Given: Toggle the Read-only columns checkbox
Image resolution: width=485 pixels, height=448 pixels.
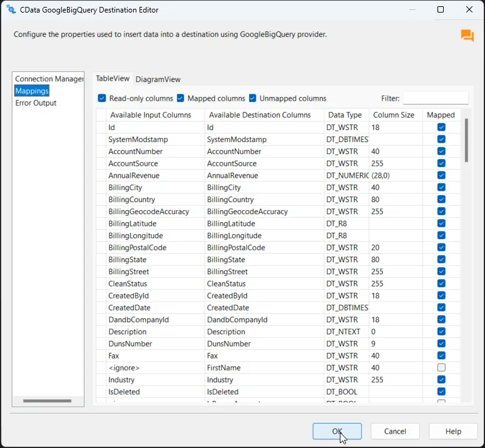Looking at the screenshot, I should click(102, 98).
